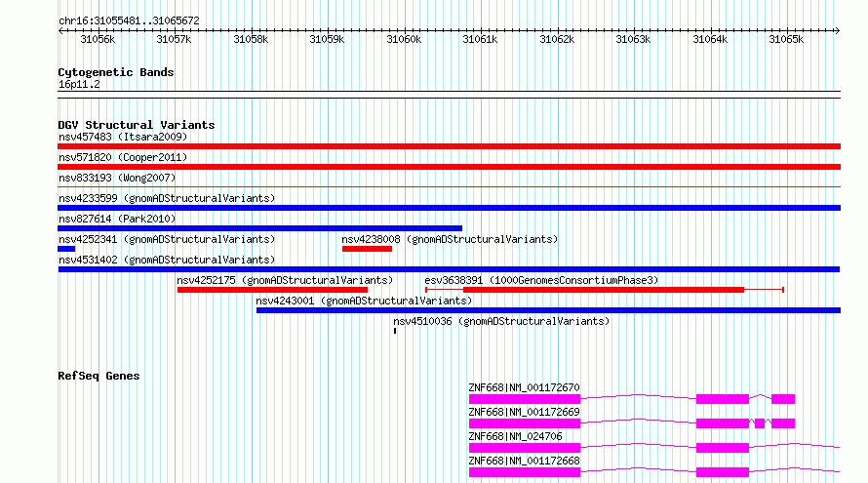Click the nsv4510036 (gnomADStructuralVariants) label
Image resolution: width=868 pixels, height=483 pixels.
coord(501,321)
